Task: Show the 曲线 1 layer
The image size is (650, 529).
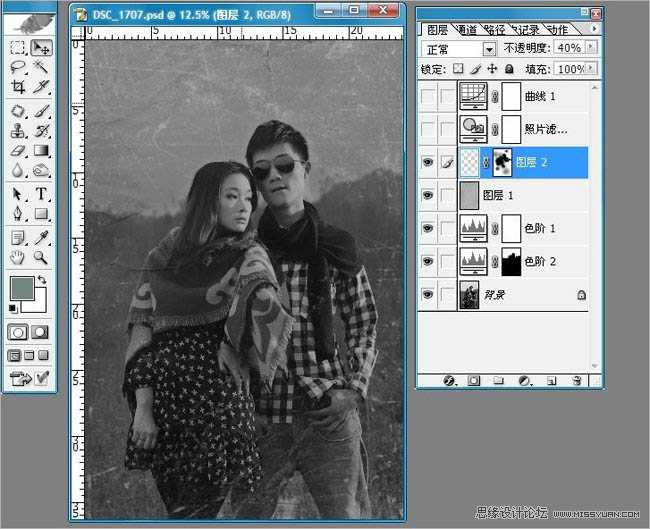Action: [x=427, y=96]
